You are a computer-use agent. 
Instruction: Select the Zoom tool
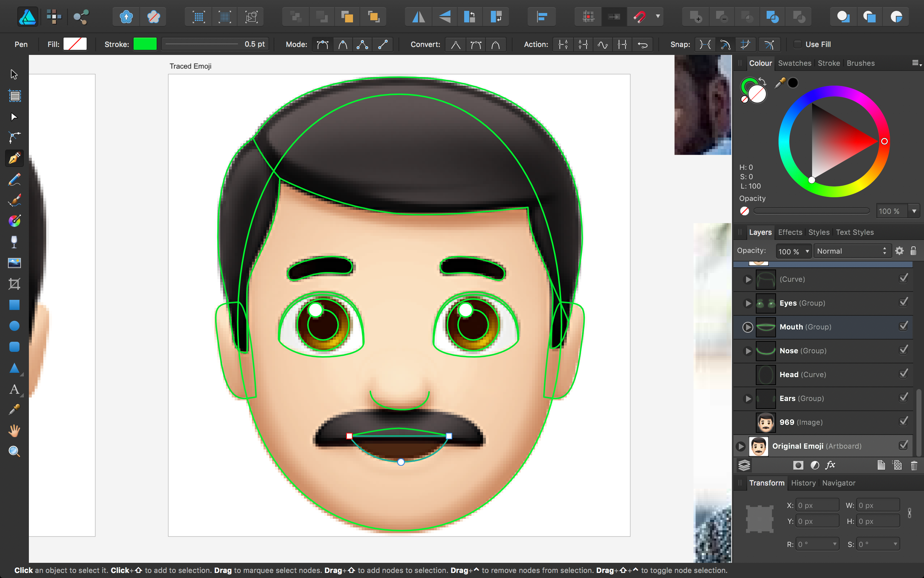(x=14, y=452)
